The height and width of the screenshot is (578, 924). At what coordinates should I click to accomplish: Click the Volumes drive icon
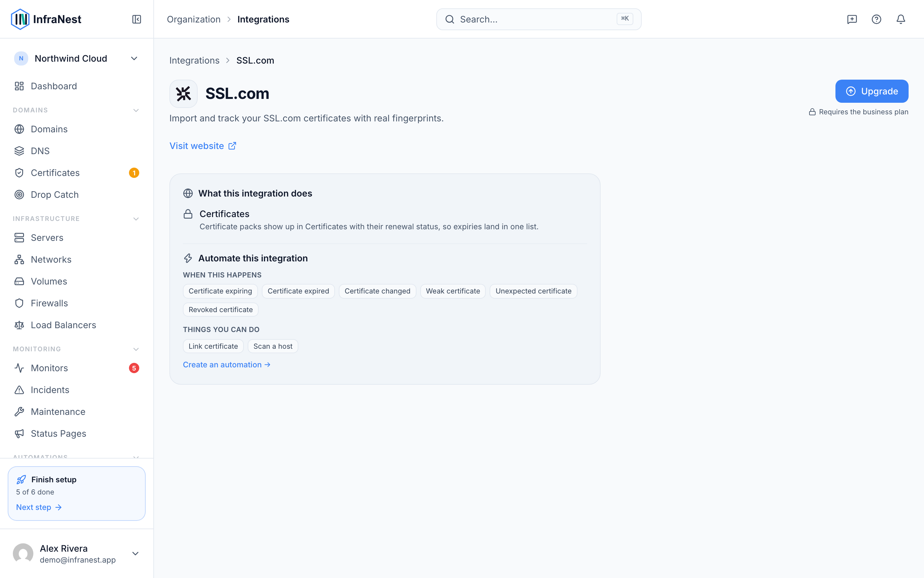pyautogui.click(x=19, y=281)
